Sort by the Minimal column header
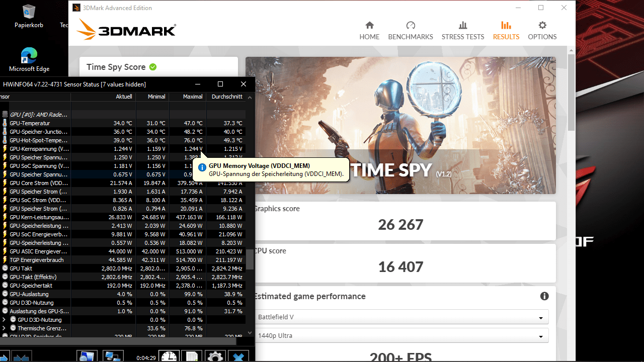The image size is (644, 362). [x=152, y=97]
